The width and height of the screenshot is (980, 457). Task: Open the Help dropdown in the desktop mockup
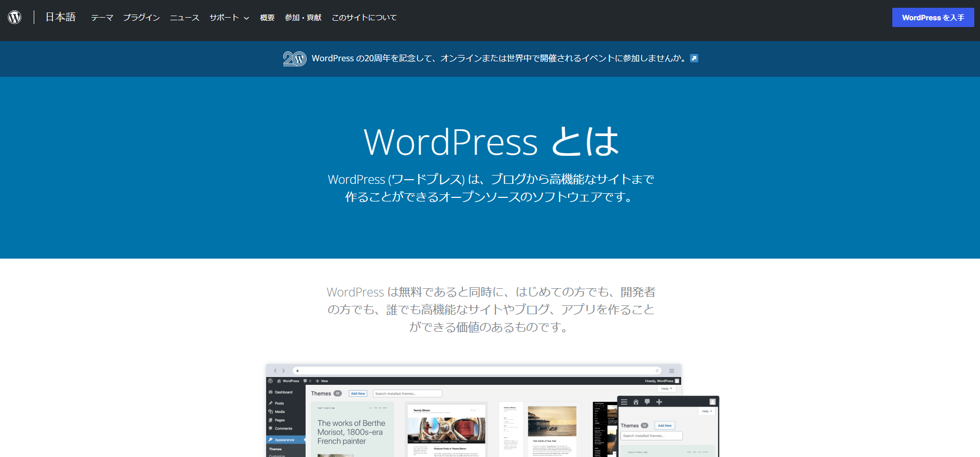pos(666,388)
